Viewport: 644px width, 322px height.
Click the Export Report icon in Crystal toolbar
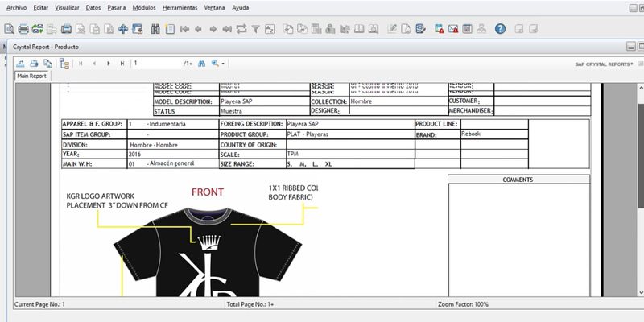click(x=20, y=63)
